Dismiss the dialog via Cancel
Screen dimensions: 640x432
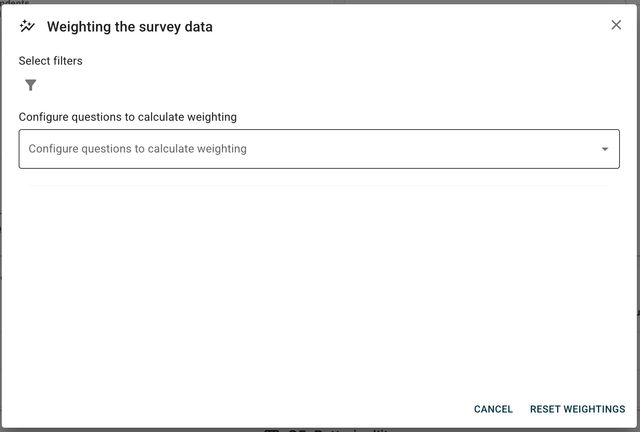click(493, 409)
